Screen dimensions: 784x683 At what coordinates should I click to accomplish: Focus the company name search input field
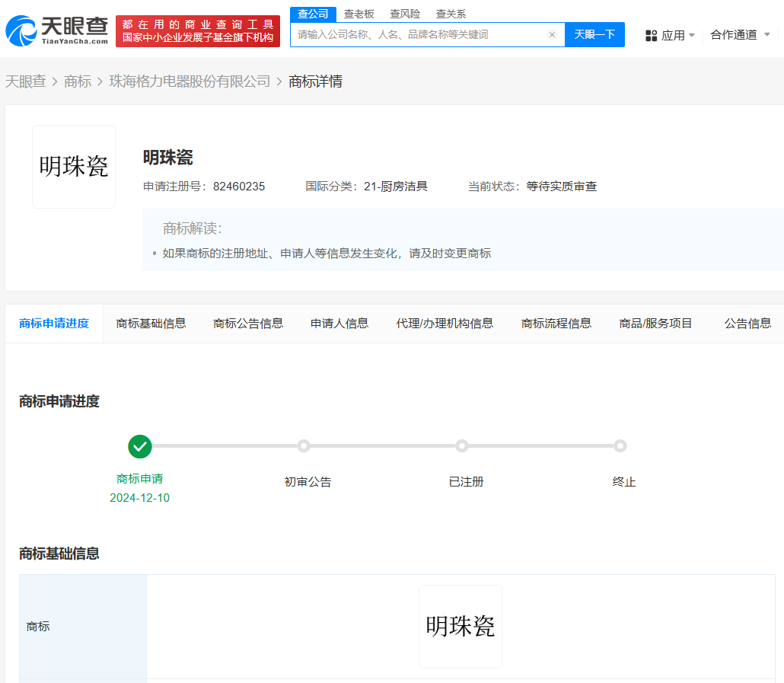(419, 35)
